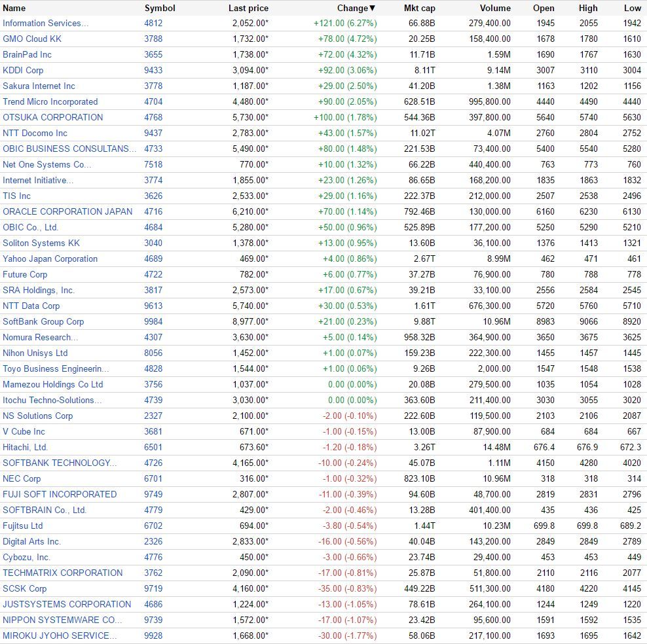The width and height of the screenshot is (647, 644).
Task: Open ORACLE CORPORATION JAPAN link
Action: click(x=67, y=211)
